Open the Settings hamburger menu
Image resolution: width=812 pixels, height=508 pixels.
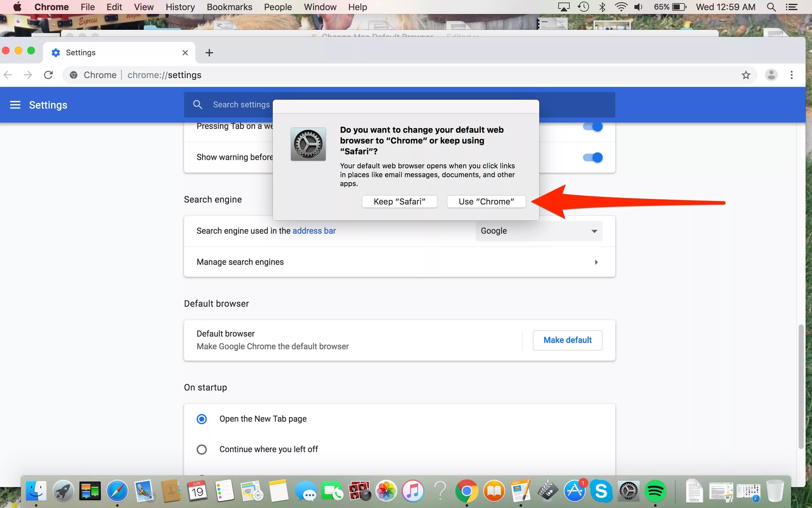coord(15,105)
